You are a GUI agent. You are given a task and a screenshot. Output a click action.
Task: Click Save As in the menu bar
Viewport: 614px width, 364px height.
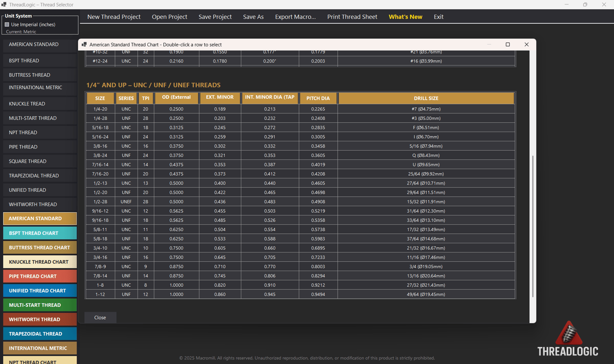coord(253,17)
